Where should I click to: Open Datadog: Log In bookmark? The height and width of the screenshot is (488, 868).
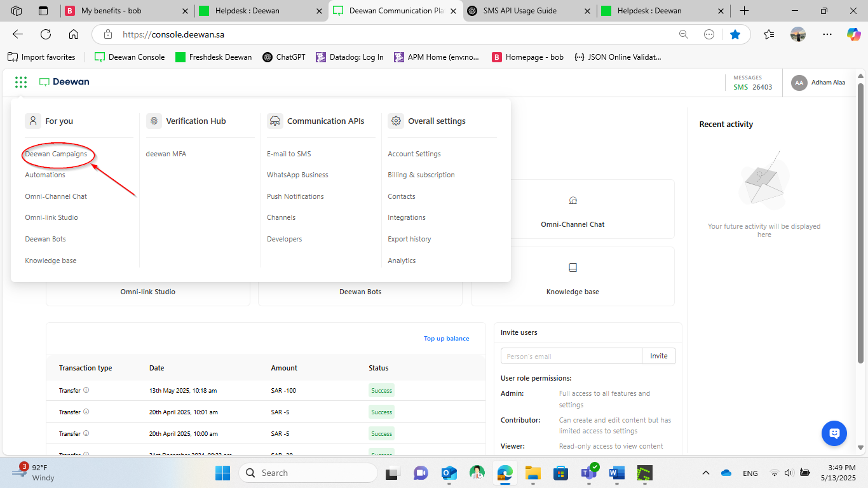350,57
